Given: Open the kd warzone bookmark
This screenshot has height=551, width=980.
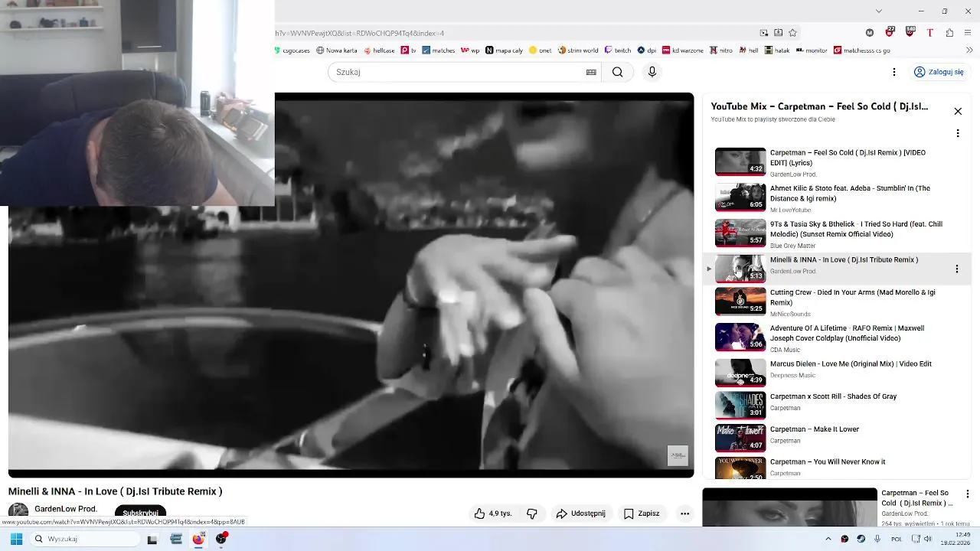Looking at the screenshot, I should [683, 51].
